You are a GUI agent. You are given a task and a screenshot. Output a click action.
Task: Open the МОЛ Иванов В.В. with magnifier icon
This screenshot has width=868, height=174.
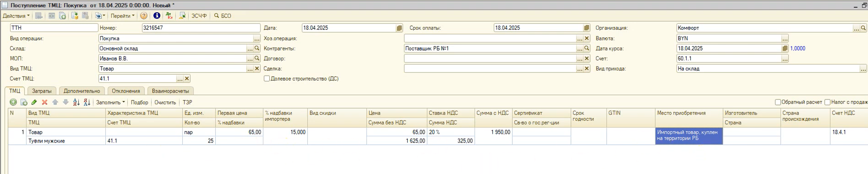[x=257, y=59]
